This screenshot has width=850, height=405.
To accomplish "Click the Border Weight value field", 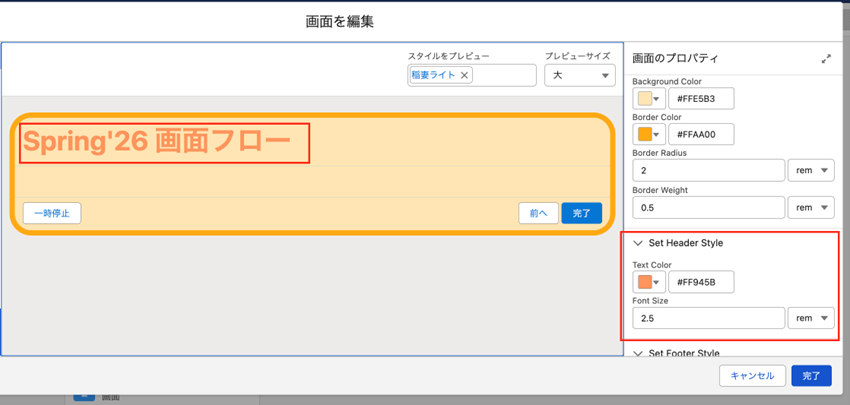I will (x=708, y=207).
